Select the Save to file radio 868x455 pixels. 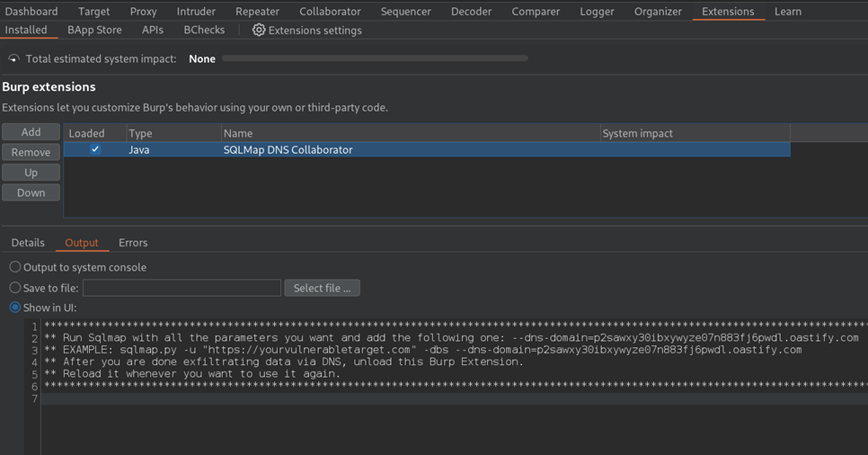[15, 288]
